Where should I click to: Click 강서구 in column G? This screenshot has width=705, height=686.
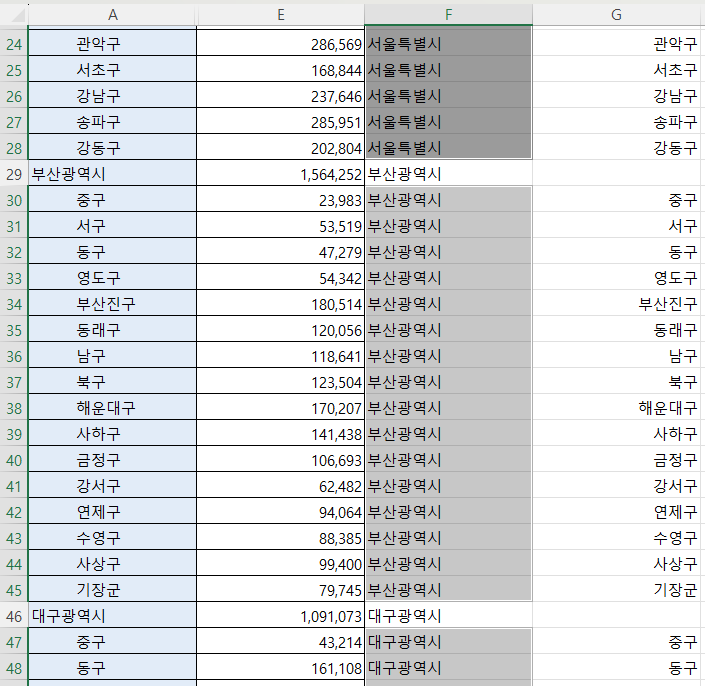[x=675, y=486]
